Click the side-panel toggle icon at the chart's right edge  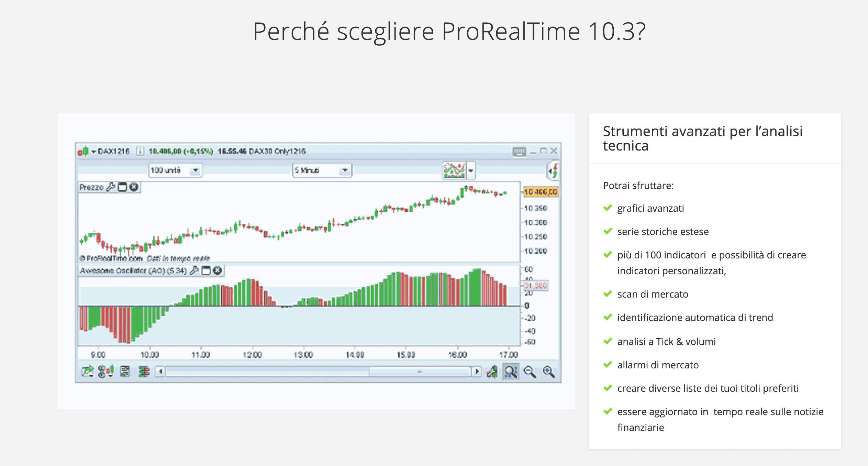click(x=553, y=171)
